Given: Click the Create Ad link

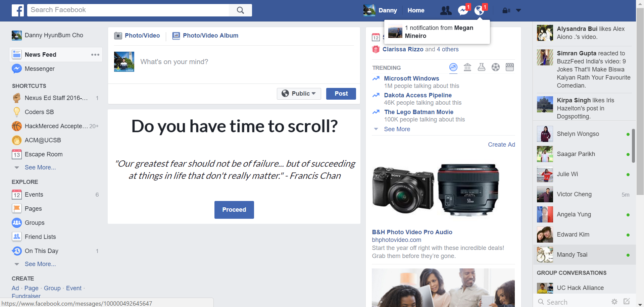Looking at the screenshot, I should click(501, 145).
